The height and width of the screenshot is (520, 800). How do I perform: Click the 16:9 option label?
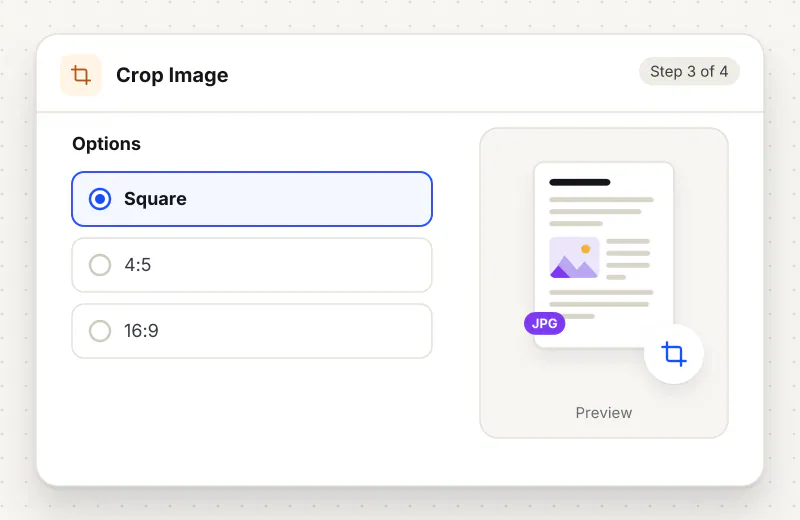coord(141,331)
